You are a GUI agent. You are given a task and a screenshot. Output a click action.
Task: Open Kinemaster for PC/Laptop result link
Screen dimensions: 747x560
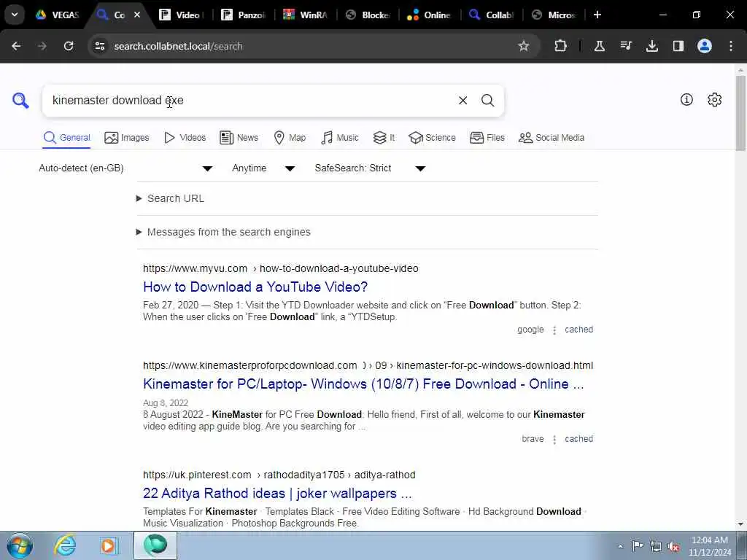pos(363,384)
